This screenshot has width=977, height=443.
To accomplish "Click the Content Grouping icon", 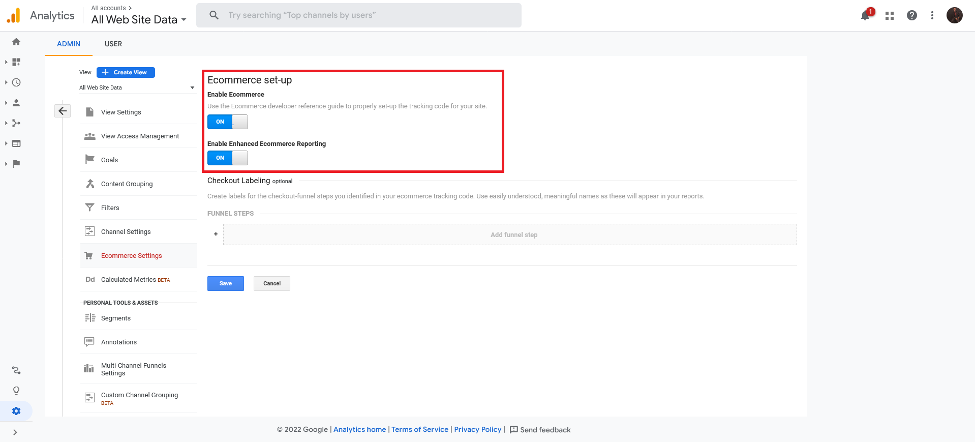I will (x=89, y=184).
